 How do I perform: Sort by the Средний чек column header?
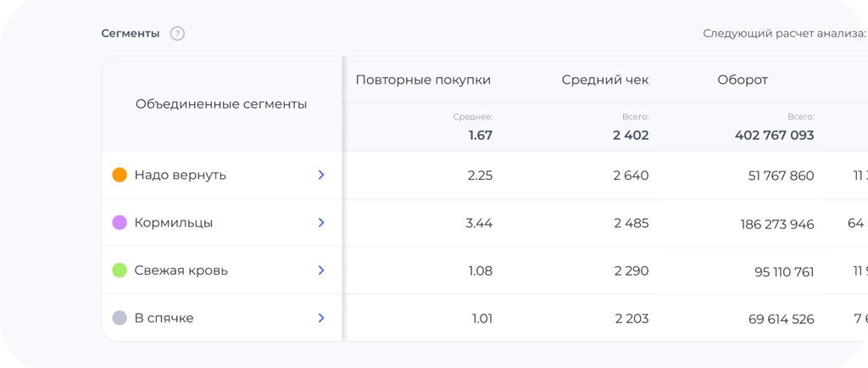tap(605, 80)
